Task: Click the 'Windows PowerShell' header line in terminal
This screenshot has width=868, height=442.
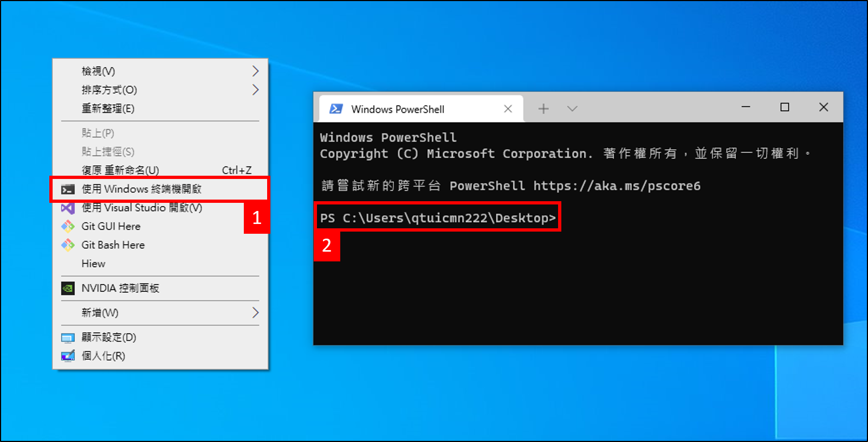Action: point(388,138)
